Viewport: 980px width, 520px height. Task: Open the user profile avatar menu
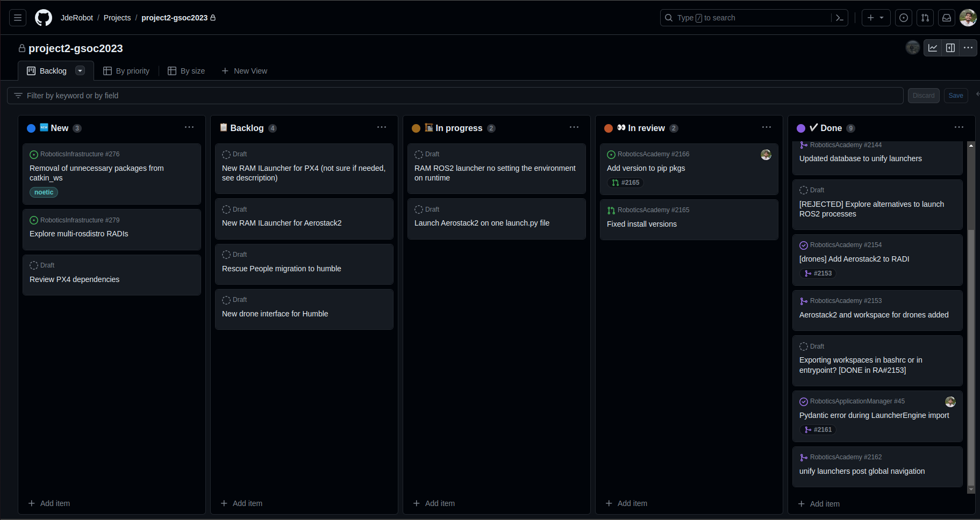click(968, 18)
